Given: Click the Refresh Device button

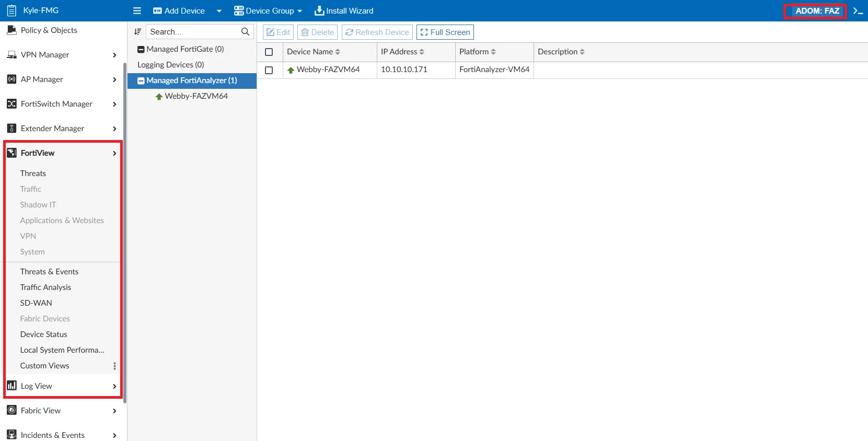Looking at the screenshot, I should point(377,32).
